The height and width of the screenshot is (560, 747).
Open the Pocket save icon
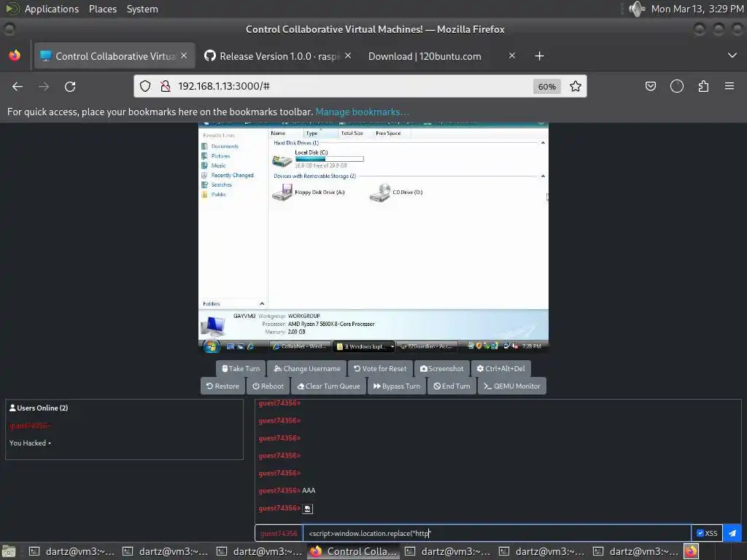point(650,86)
